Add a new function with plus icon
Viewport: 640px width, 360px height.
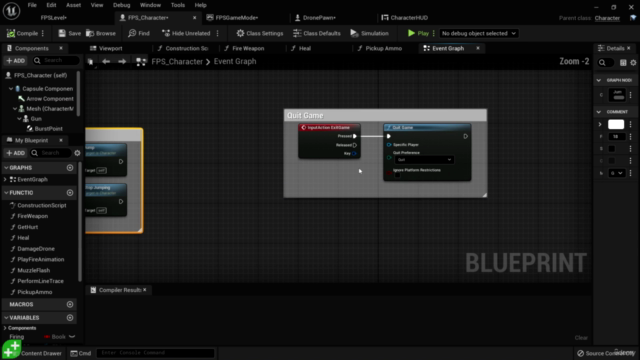[x=70, y=193]
